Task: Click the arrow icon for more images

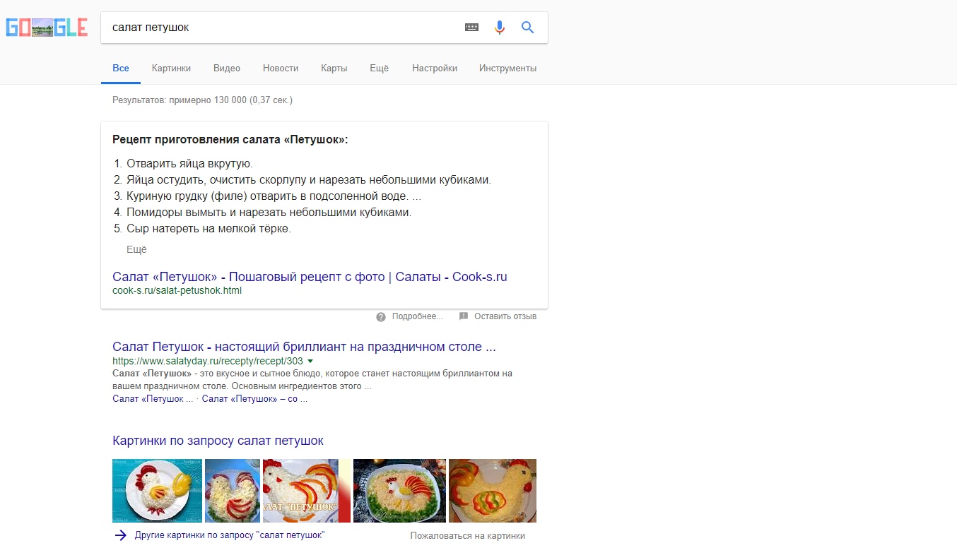Action: coord(120,535)
